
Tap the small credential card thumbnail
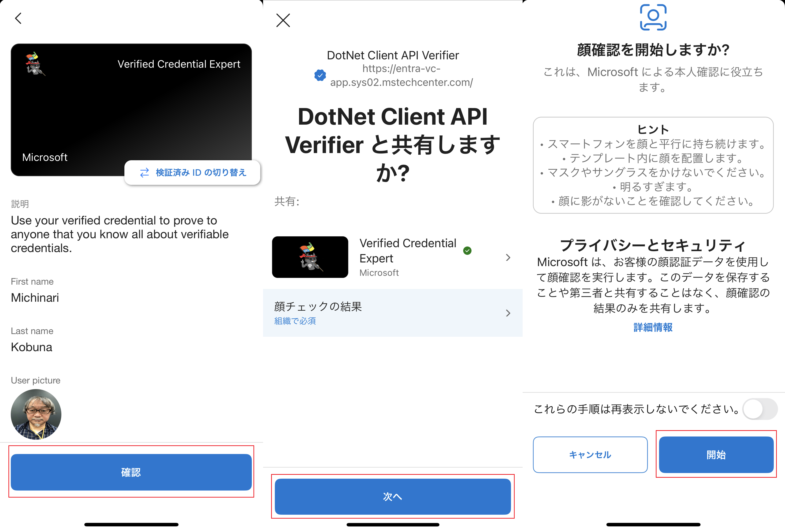[310, 257]
